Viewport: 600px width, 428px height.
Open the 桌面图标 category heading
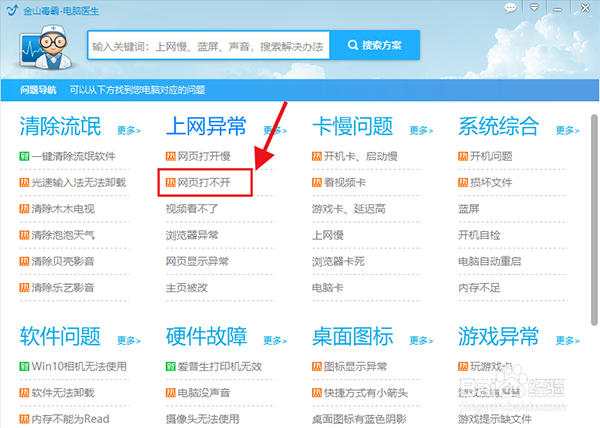click(352, 336)
